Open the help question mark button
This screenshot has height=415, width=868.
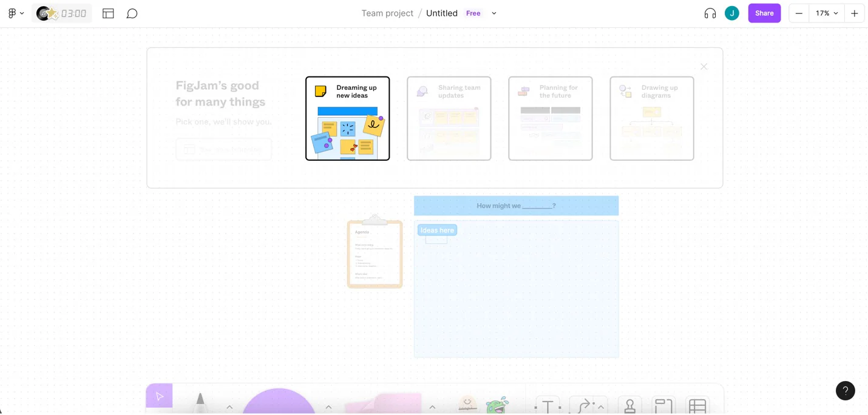click(846, 391)
